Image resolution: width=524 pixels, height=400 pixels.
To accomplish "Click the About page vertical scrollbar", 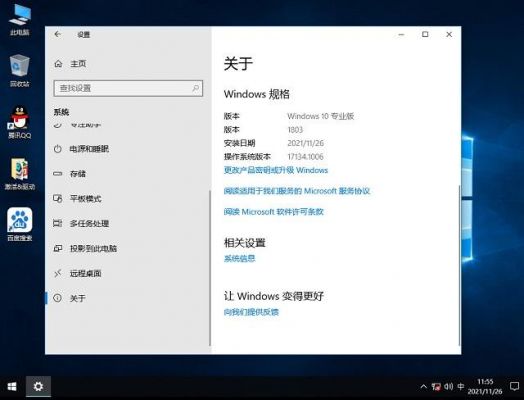I will click(460, 266).
